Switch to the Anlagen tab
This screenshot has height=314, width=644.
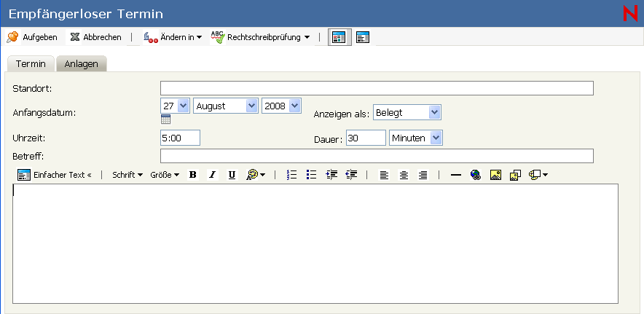pyautogui.click(x=82, y=64)
